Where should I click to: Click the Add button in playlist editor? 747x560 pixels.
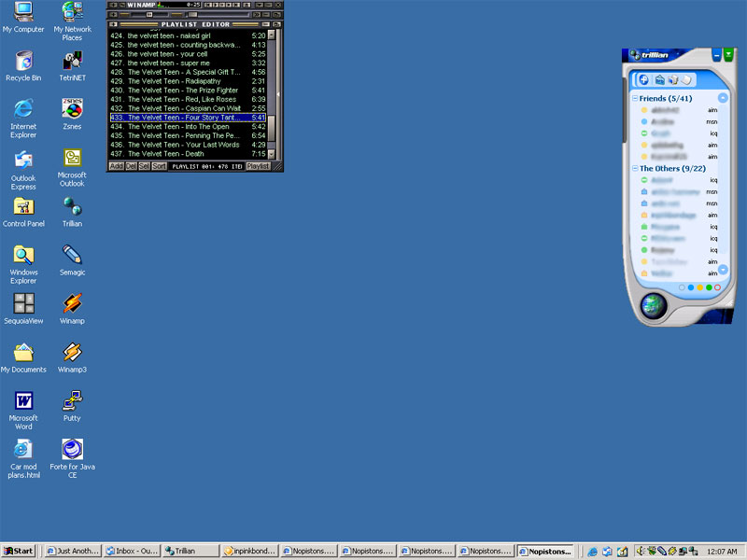coord(116,166)
